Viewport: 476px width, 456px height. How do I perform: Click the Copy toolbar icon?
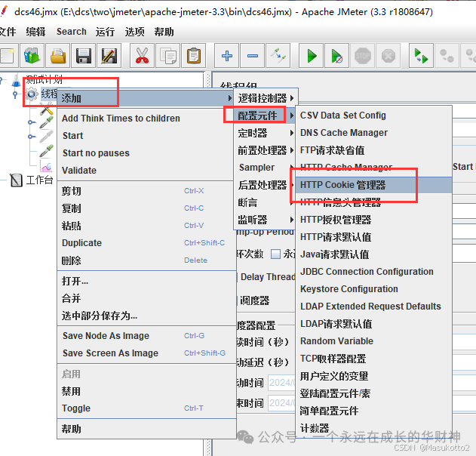pos(168,56)
